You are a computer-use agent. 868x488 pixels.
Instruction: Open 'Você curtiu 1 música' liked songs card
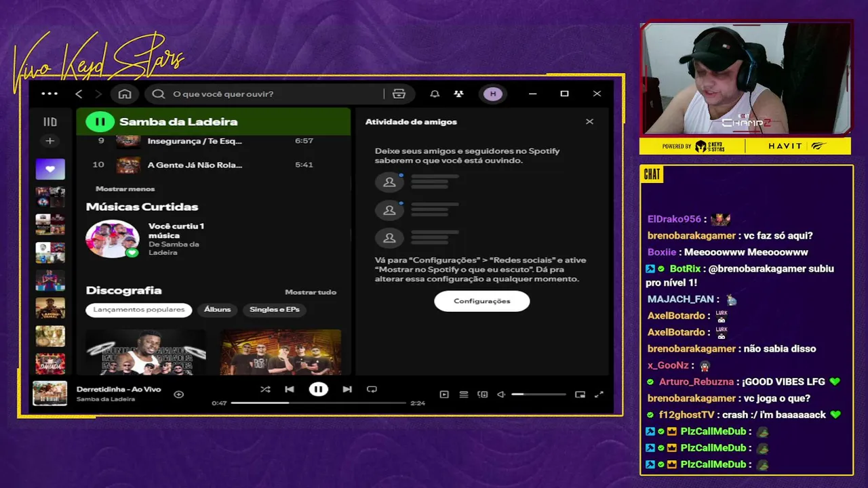176,230
